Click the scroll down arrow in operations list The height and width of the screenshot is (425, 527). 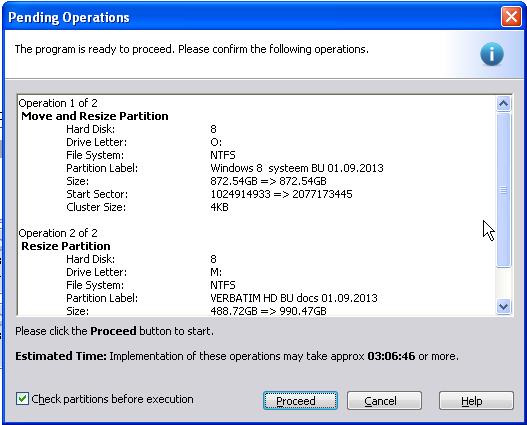[x=503, y=306]
